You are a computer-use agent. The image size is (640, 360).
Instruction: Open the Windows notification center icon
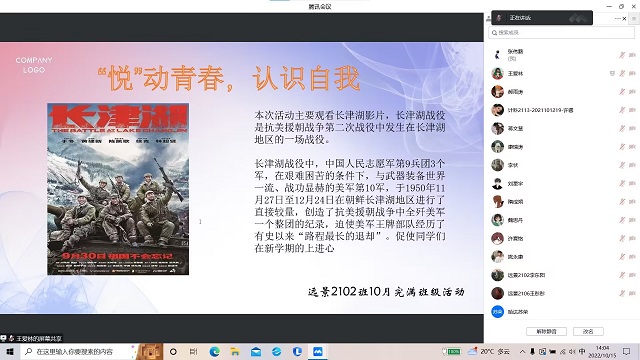(x=627, y=351)
